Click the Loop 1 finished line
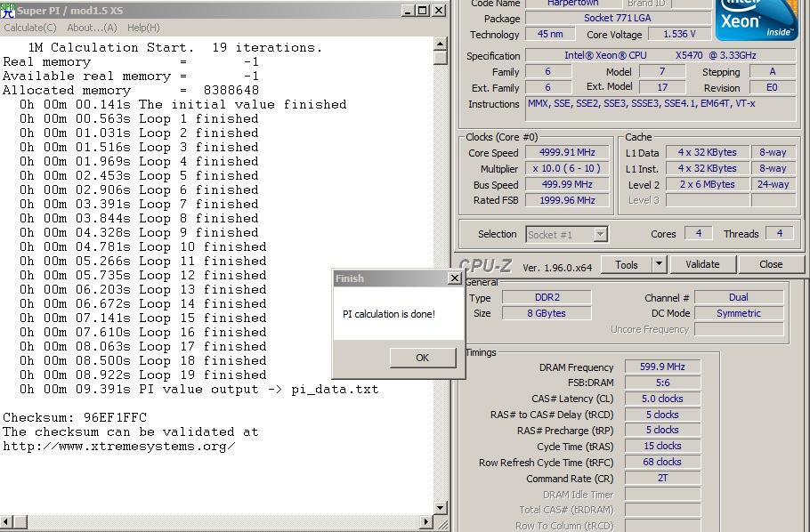Viewport: 810px width, 532px height. pos(139,119)
